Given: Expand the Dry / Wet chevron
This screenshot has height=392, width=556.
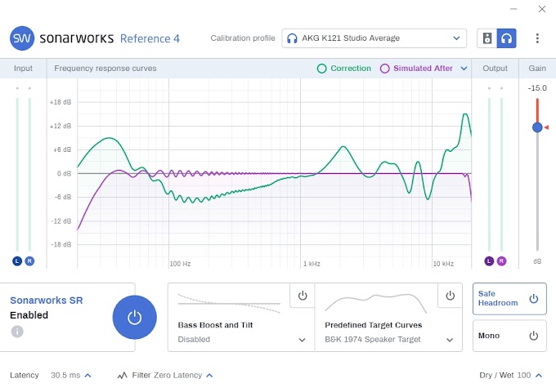Looking at the screenshot, I should [x=539, y=376].
